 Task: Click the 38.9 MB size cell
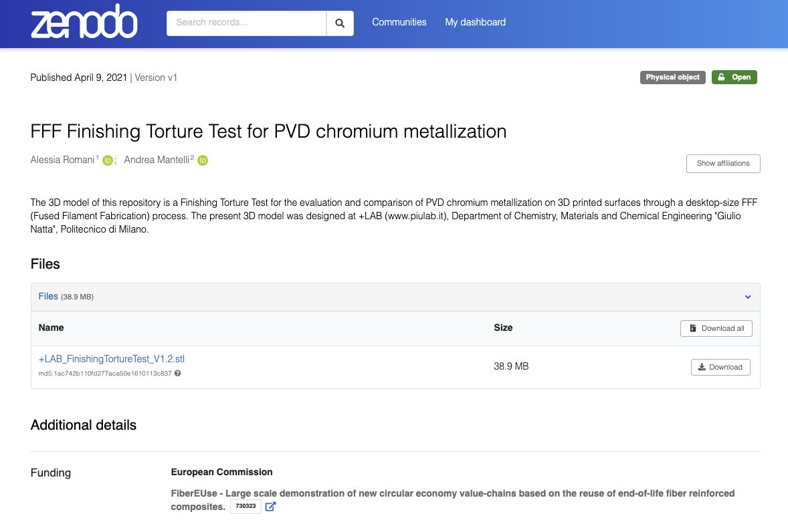click(x=511, y=366)
